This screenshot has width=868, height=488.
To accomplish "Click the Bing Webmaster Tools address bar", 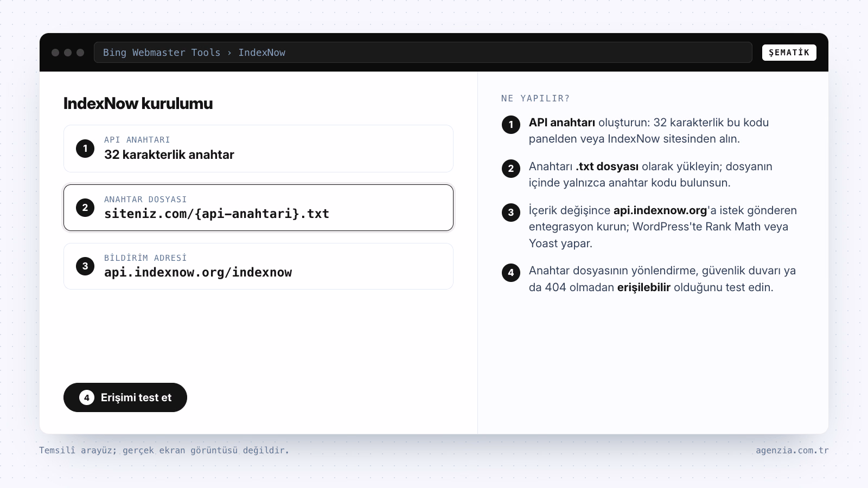I will [x=423, y=53].
